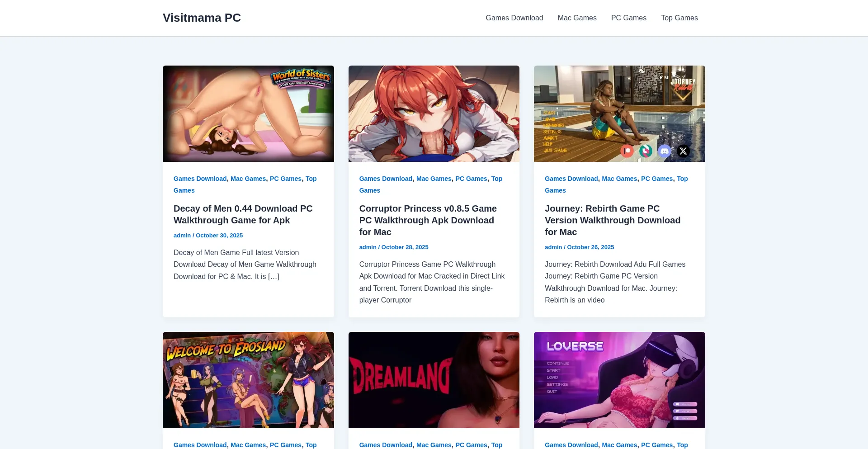The height and width of the screenshot is (449, 868).
Task: Open the Corruptor Princess v0.8.5 post title
Action: pyautogui.click(x=428, y=220)
